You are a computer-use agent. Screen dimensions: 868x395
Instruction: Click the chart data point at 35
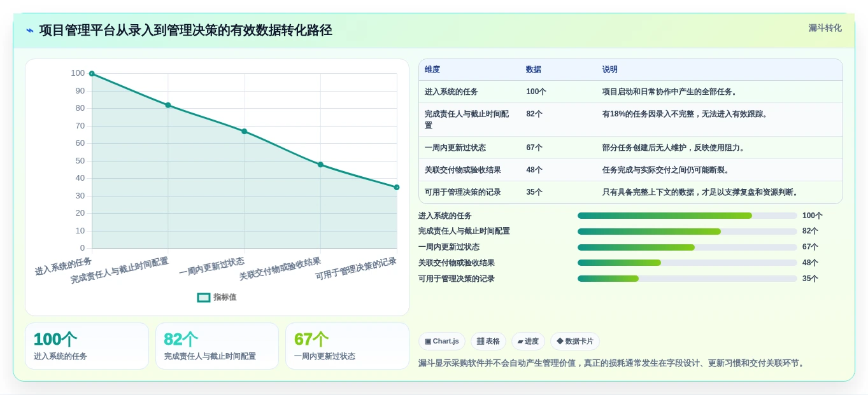pos(397,187)
